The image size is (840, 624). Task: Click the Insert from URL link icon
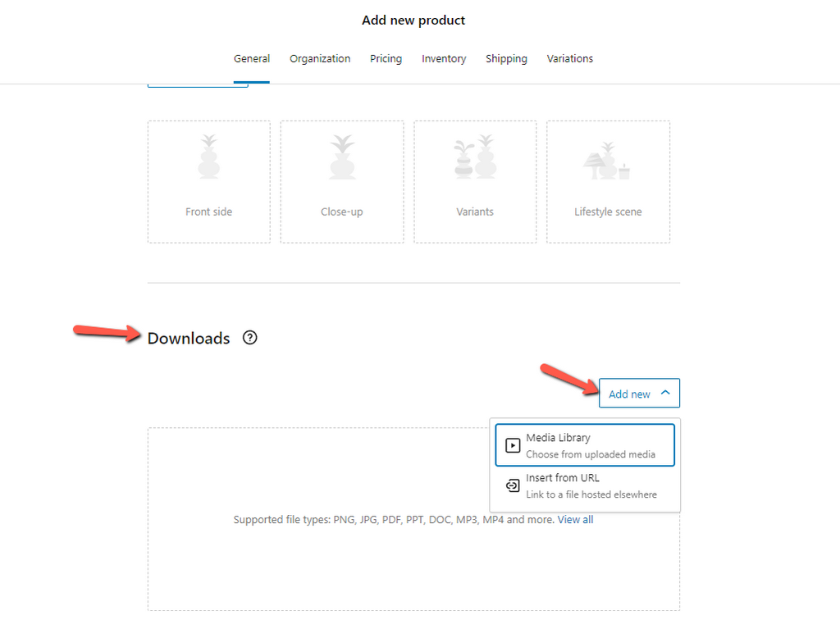(512, 485)
